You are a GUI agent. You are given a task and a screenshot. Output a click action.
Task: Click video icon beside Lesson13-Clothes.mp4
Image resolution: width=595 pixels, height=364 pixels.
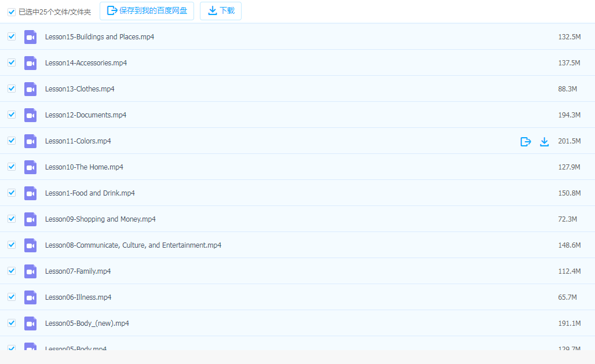click(x=31, y=89)
